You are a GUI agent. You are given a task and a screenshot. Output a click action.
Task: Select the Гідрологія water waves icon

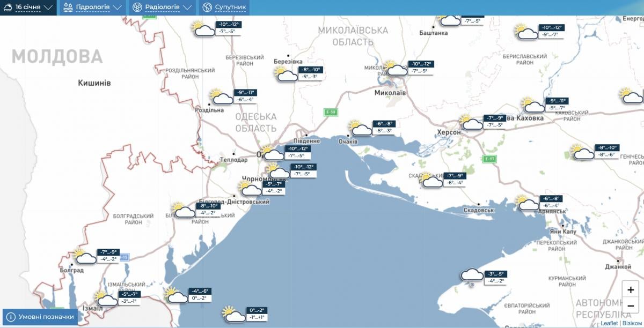click(x=67, y=8)
